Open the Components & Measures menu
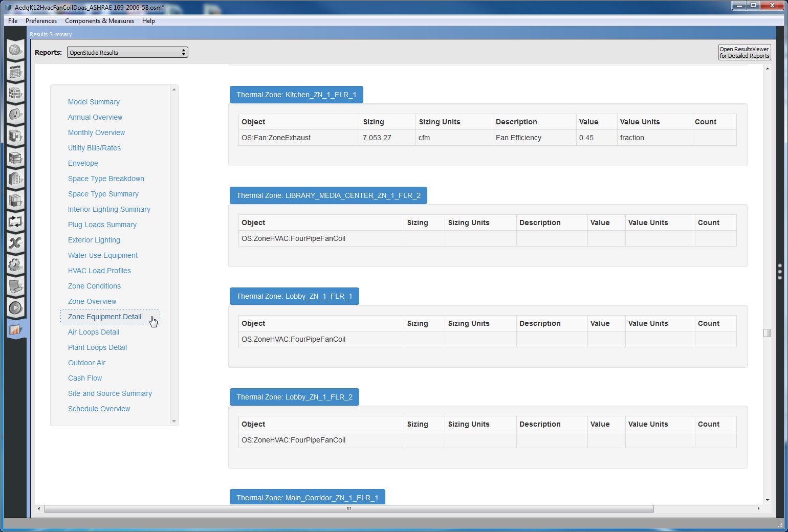Image resolution: width=788 pixels, height=532 pixels. point(99,21)
